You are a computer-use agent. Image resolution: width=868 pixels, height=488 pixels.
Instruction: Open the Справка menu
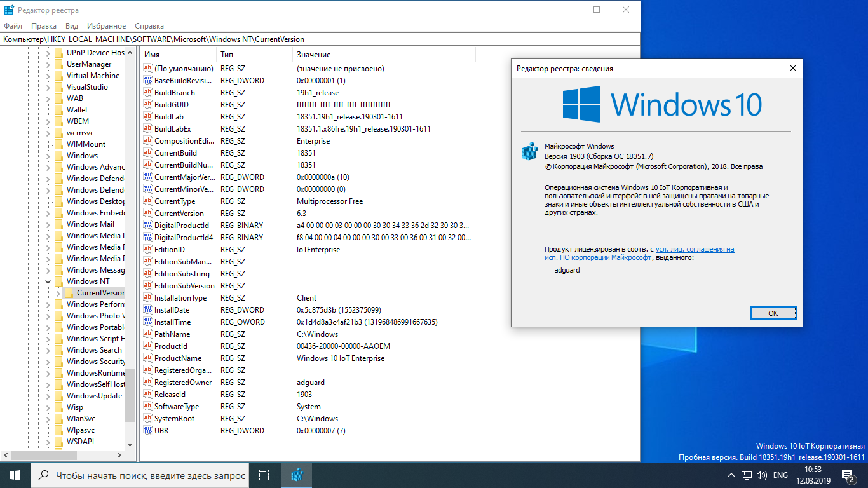point(149,26)
